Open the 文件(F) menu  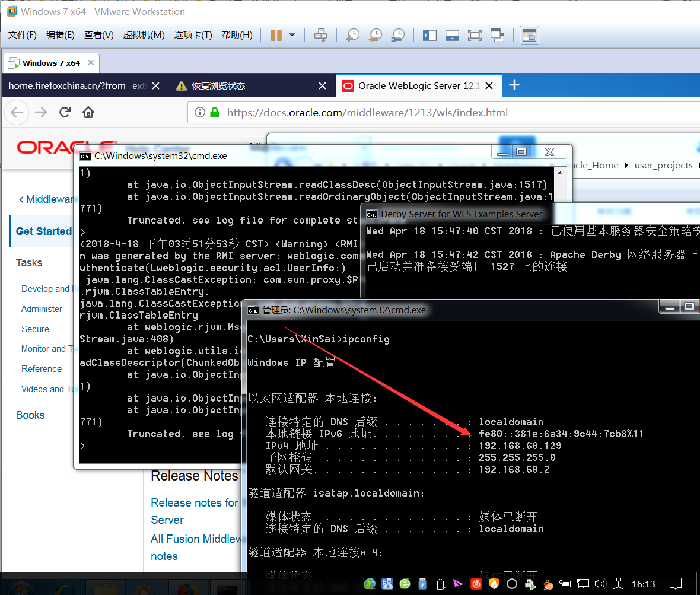[x=23, y=35]
